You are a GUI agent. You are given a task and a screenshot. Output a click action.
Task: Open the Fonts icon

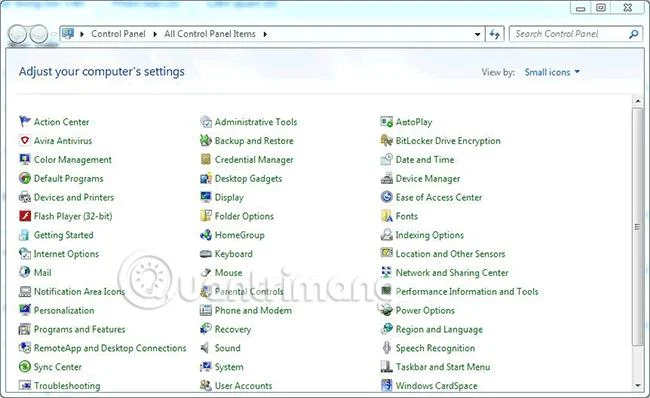387,216
